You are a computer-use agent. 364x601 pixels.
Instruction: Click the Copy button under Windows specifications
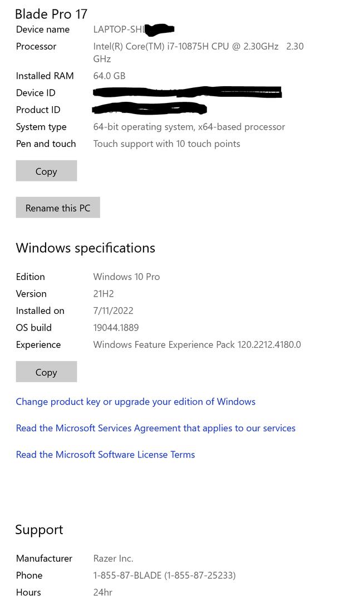pyautogui.click(x=46, y=372)
